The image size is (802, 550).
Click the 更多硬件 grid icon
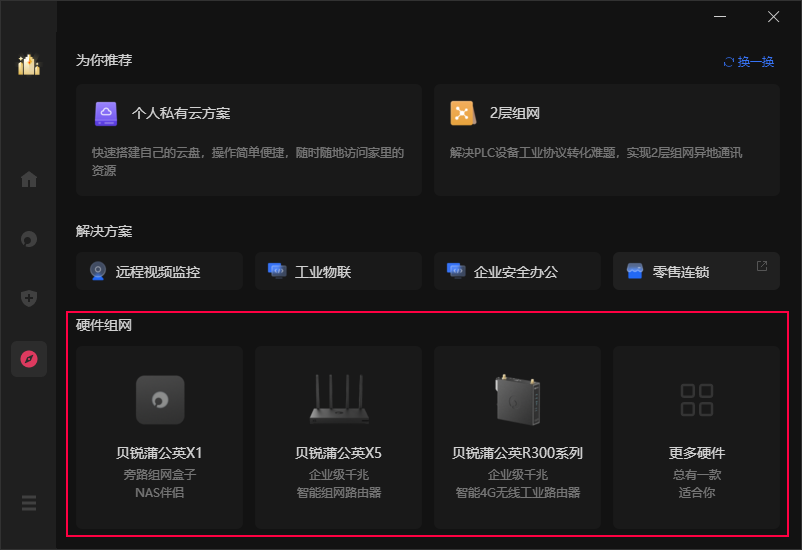click(x=697, y=400)
